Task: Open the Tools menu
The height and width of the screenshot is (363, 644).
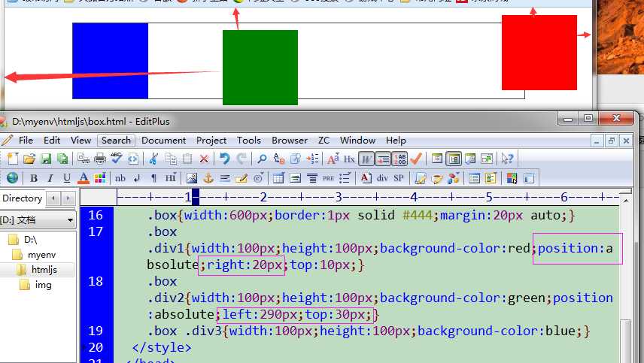Action: pos(248,141)
